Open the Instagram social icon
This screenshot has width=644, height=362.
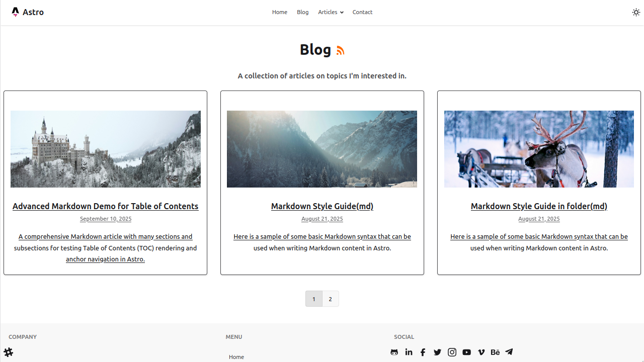pyautogui.click(x=452, y=352)
